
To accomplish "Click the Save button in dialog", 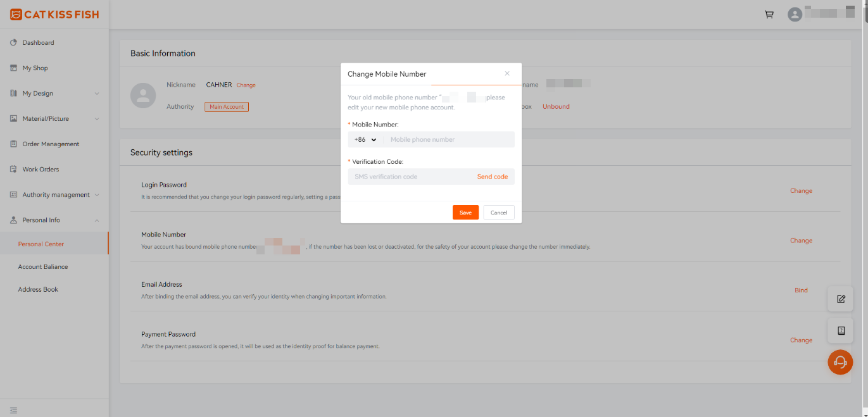I will point(465,213).
